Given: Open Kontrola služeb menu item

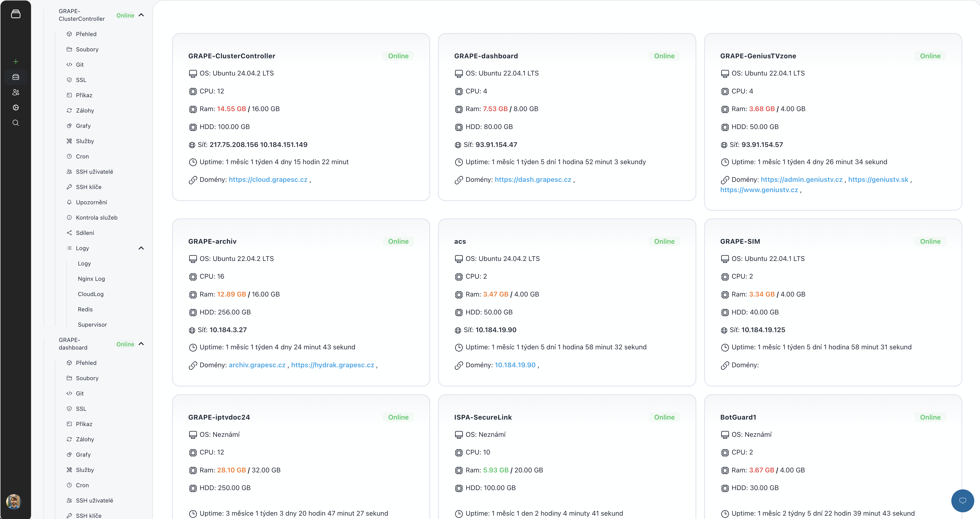Looking at the screenshot, I should pos(97,218).
